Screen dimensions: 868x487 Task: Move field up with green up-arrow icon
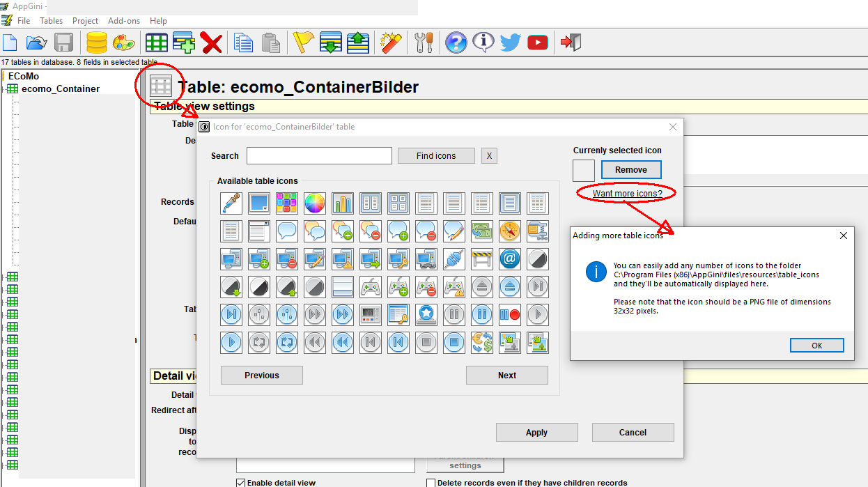357,42
